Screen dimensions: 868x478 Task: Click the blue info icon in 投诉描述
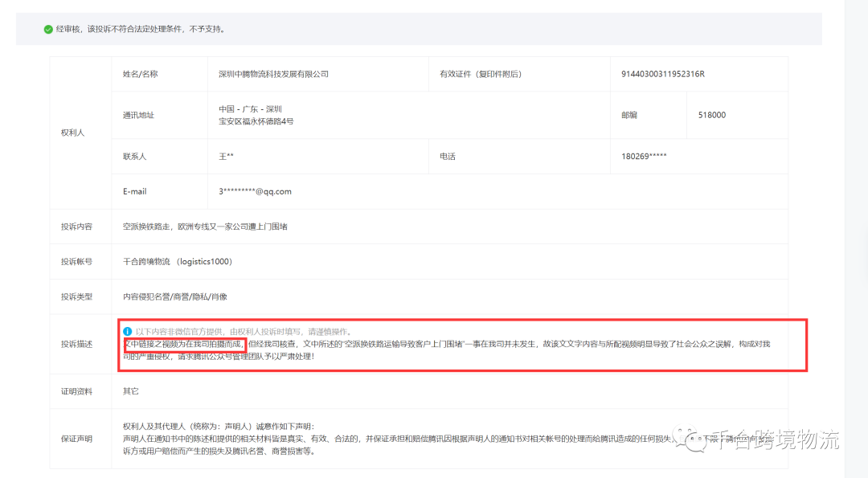[x=127, y=332]
